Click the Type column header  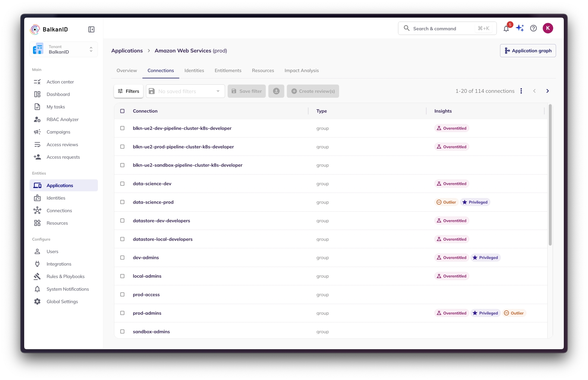point(321,111)
